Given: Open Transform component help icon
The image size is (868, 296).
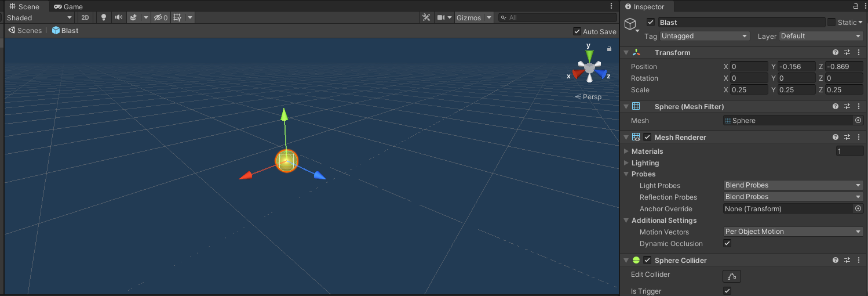Looking at the screenshot, I should pos(836,52).
